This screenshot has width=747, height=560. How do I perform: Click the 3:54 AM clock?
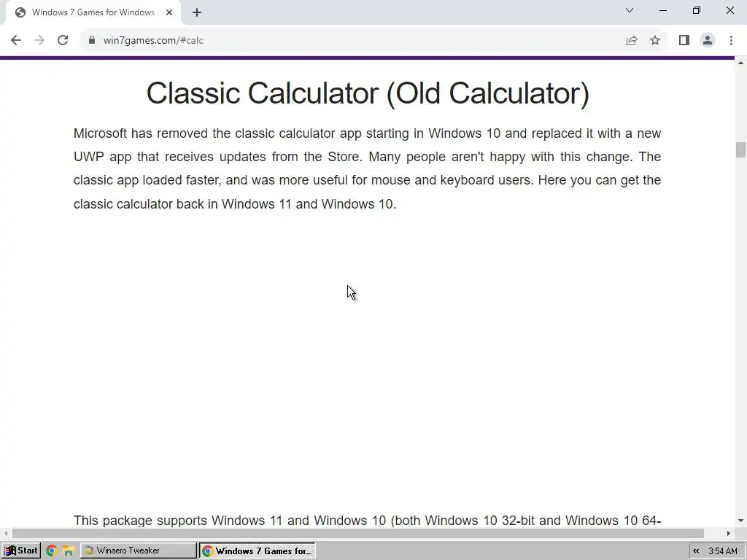tap(723, 551)
